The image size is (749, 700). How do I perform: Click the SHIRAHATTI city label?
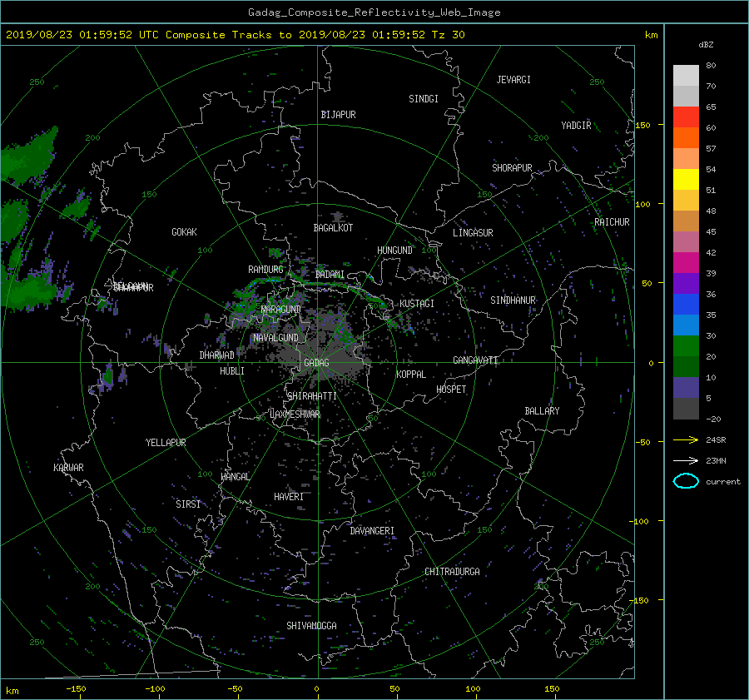[312, 396]
